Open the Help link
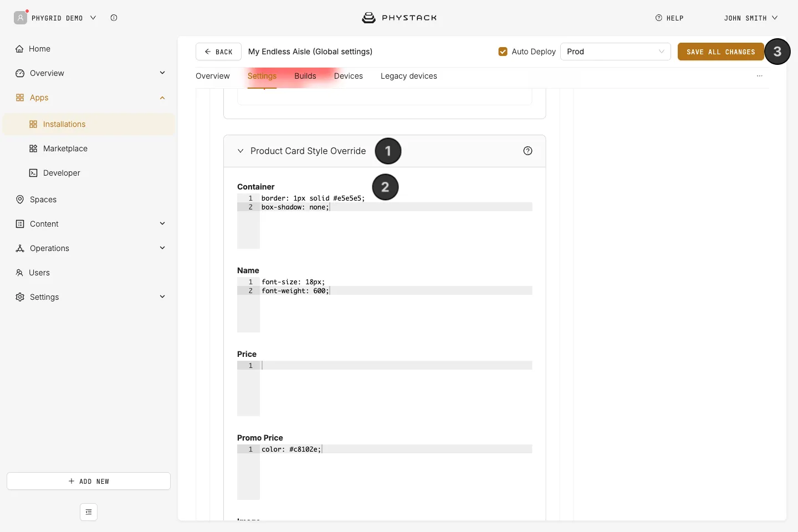Image resolution: width=798 pixels, height=532 pixels. point(669,18)
